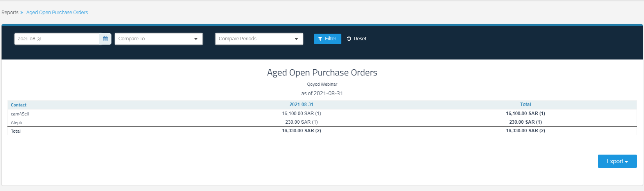This screenshot has width=644, height=191.
Task: Click the Total column header
Action: [525, 105]
